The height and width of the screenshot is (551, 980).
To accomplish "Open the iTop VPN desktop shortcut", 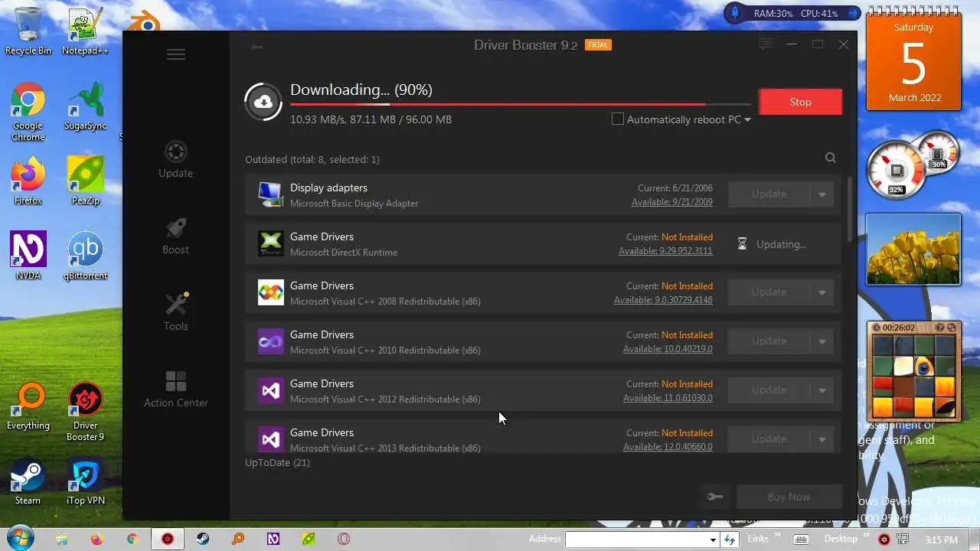I will coord(85,481).
